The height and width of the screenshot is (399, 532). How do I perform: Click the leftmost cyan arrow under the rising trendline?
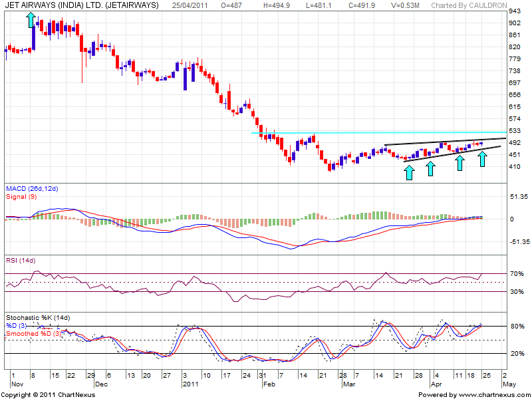point(409,172)
